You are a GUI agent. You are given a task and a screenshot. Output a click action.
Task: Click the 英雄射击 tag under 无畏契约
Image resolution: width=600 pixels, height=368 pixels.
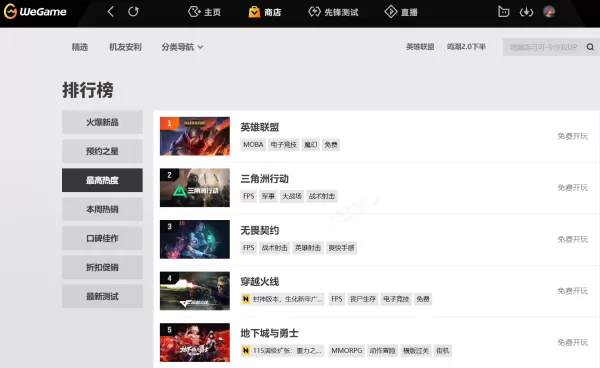[x=308, y=248]
